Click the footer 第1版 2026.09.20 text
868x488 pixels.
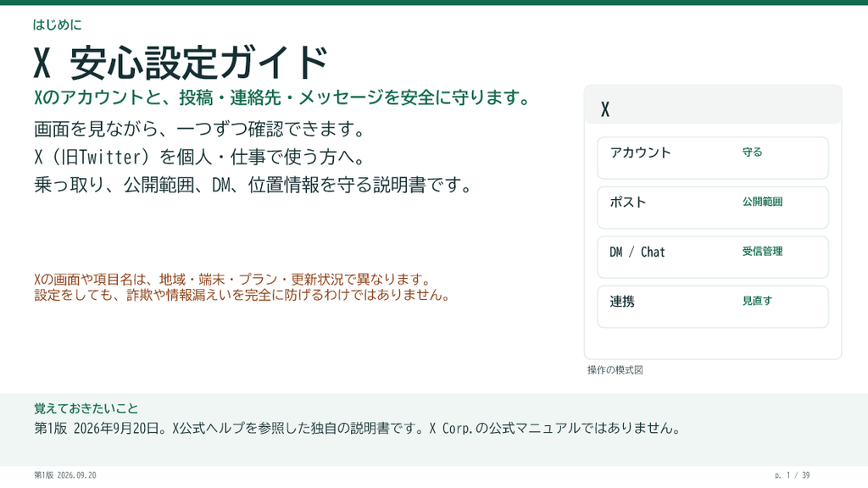pos(64,475)
